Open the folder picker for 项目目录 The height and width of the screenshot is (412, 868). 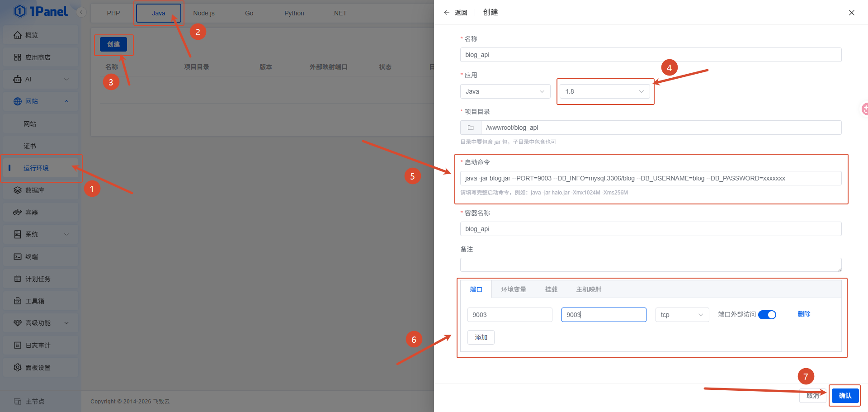click(471, 128)
